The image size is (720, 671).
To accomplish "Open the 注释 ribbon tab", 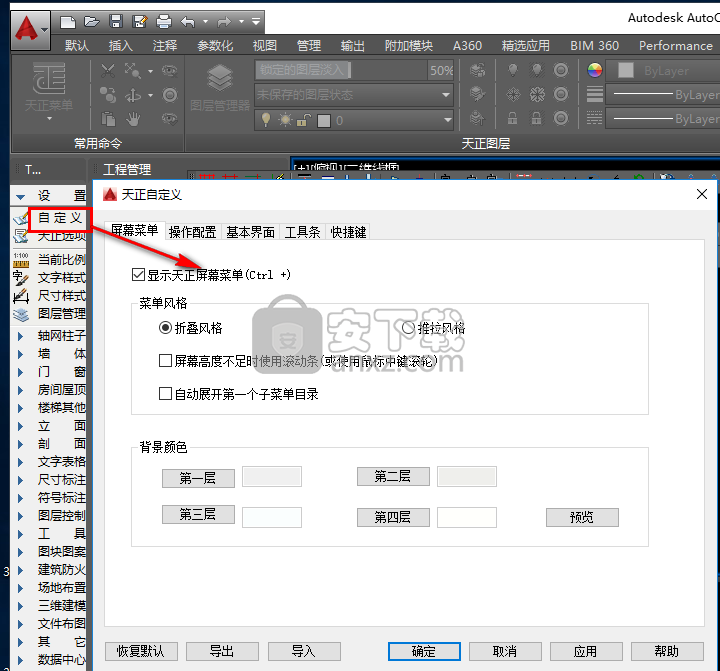I will [x=165, y=45].
